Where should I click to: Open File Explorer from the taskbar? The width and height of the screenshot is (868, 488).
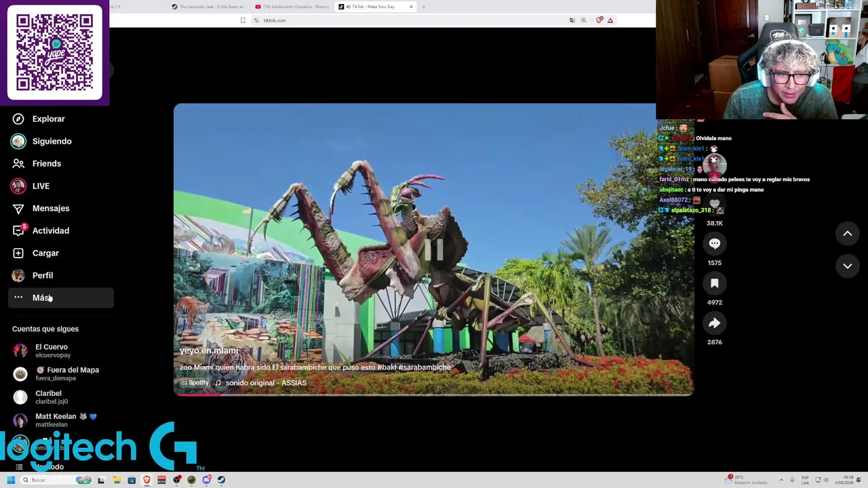117,480
